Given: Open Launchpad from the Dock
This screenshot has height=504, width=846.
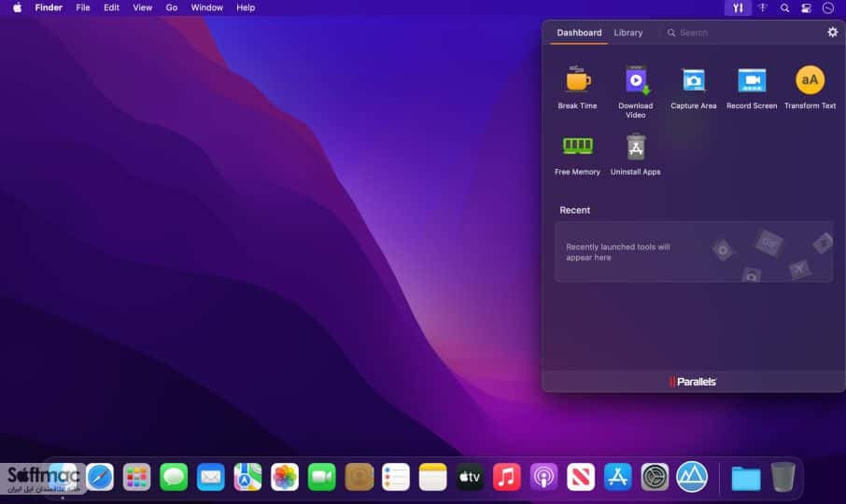Looking at the screenshot, I should (x=136, y=477).
